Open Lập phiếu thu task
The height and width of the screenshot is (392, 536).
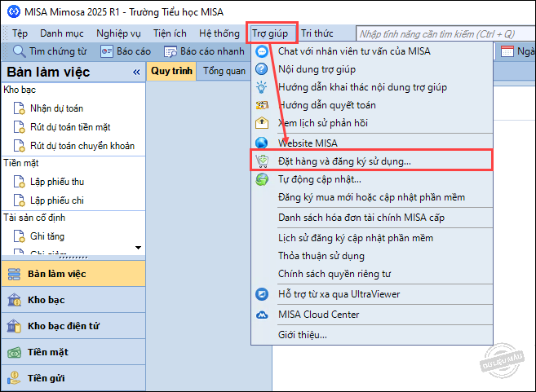pyautogui.click(x=57, y=182)
